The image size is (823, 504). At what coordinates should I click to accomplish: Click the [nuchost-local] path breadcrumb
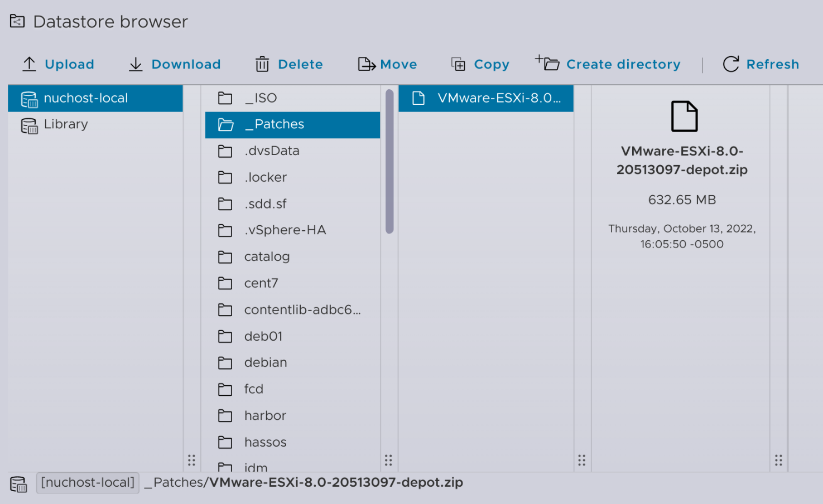88,483
